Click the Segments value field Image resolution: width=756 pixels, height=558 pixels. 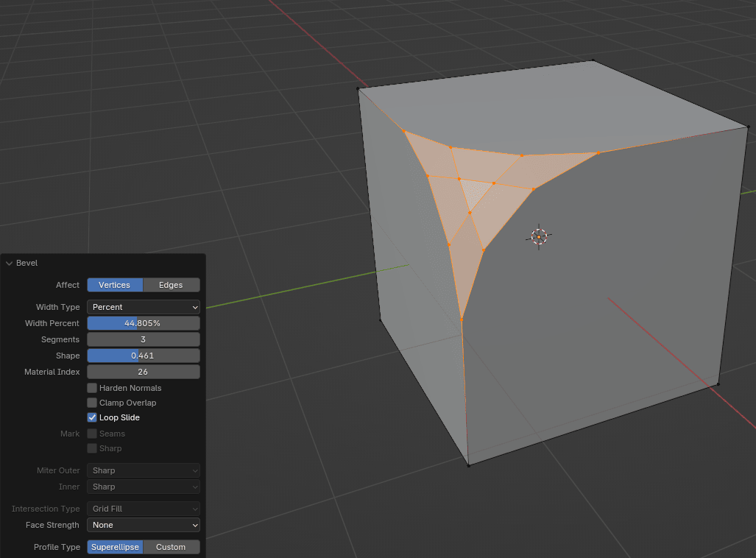click(144, 339)
